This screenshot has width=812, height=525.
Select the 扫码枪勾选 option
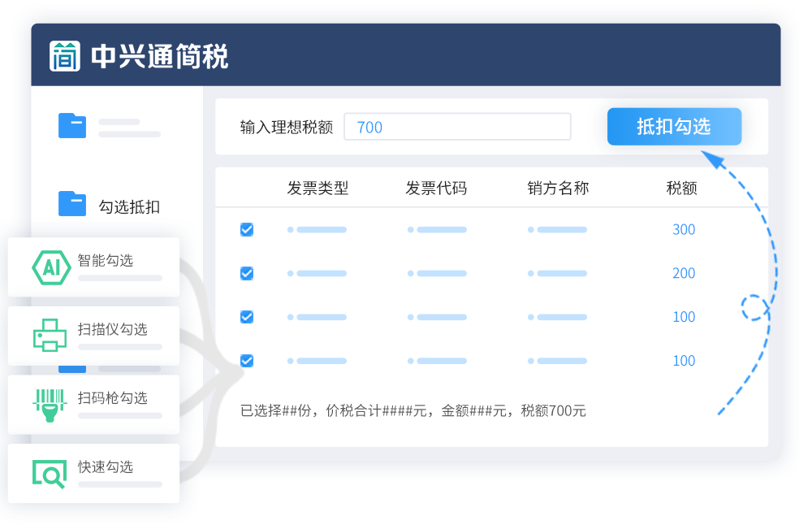(x=93, y=405)
